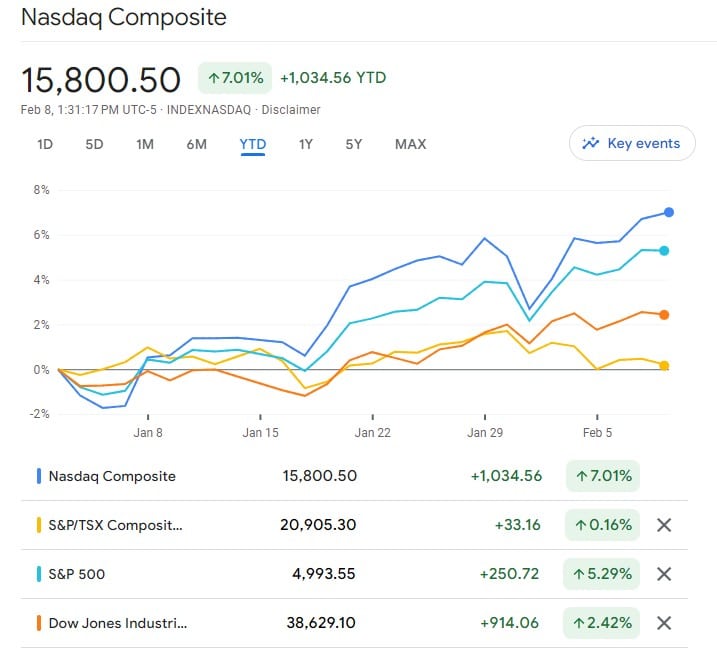Click the header 7.01% change badge
The height and width of the screenshot is (653, 717).
point(235,78)
